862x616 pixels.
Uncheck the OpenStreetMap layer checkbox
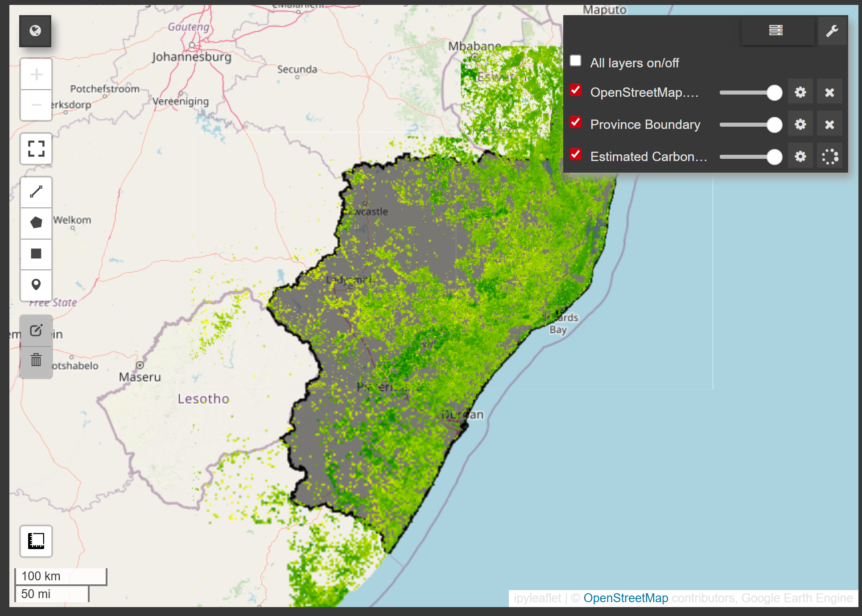tap(576, 91)
